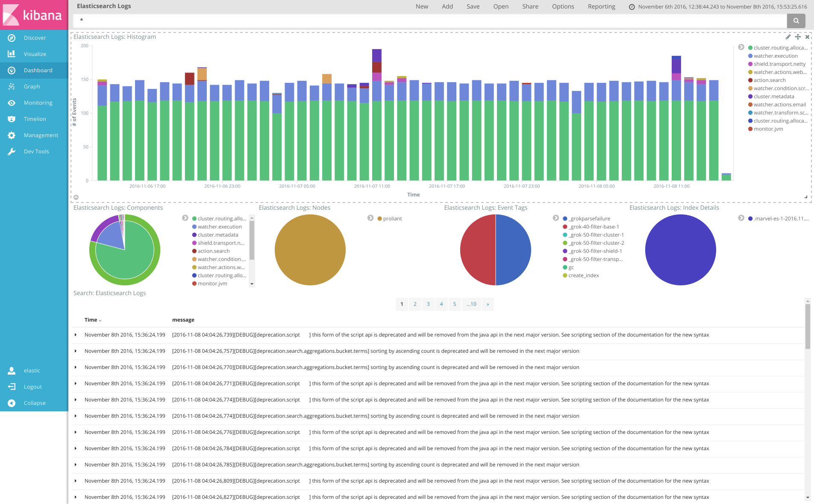
Task: Click Open in top menu
Action: [501, 6]
